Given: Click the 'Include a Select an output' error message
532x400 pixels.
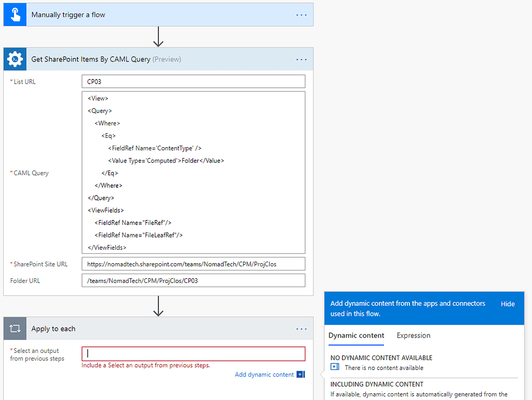Looking at the screenshot, I should (x=146, y=365).
